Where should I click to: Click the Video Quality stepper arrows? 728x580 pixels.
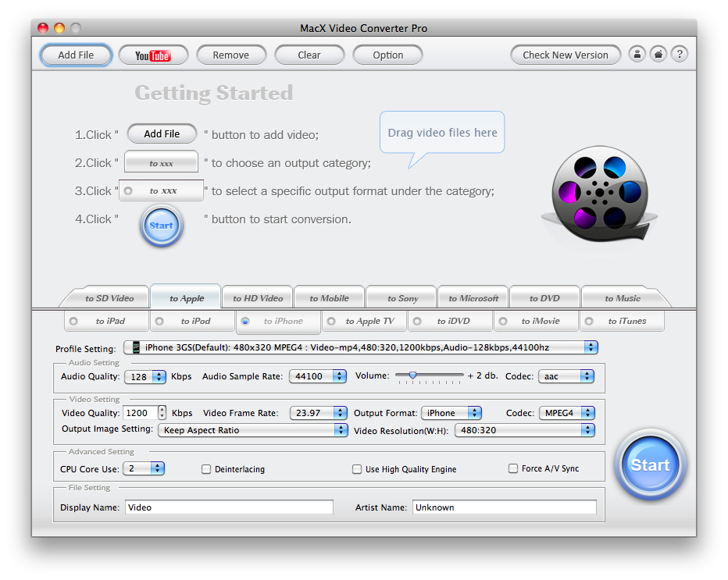coord(162,412)
